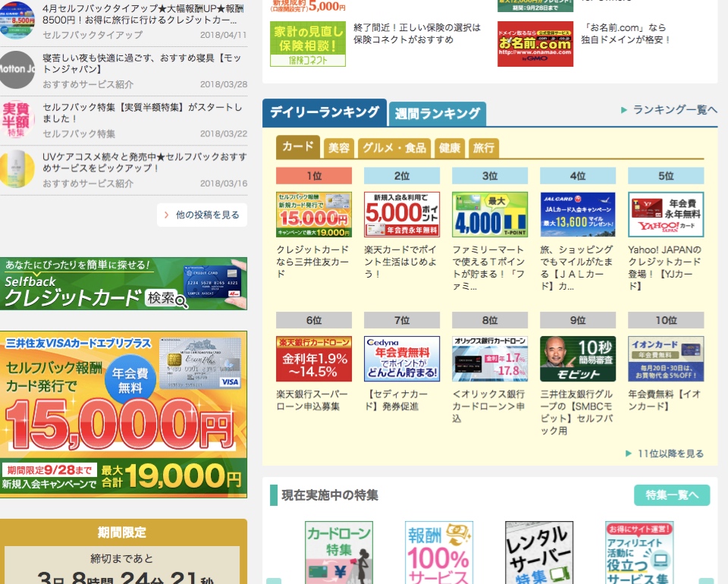Click the クレジットカードなら三井住友カード text link
Image resolution: width=728 pixels, height=584 pixels.
click(x=312, y=262)
